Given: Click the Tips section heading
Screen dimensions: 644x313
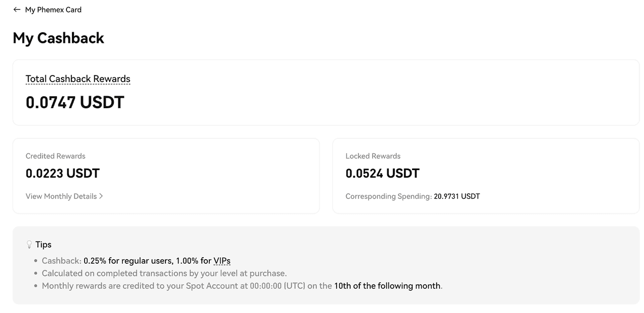Looking at the screenshot, I should [x=43, y=245].
